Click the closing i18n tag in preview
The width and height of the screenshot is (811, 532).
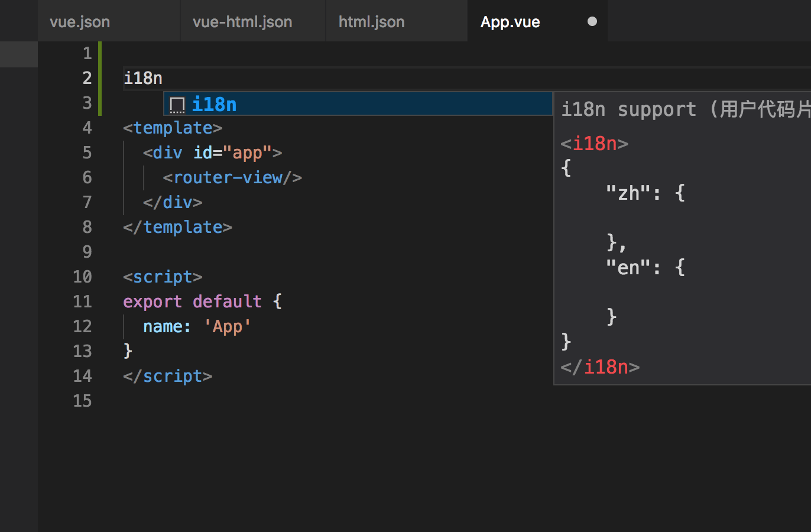(x=601, y=367)
